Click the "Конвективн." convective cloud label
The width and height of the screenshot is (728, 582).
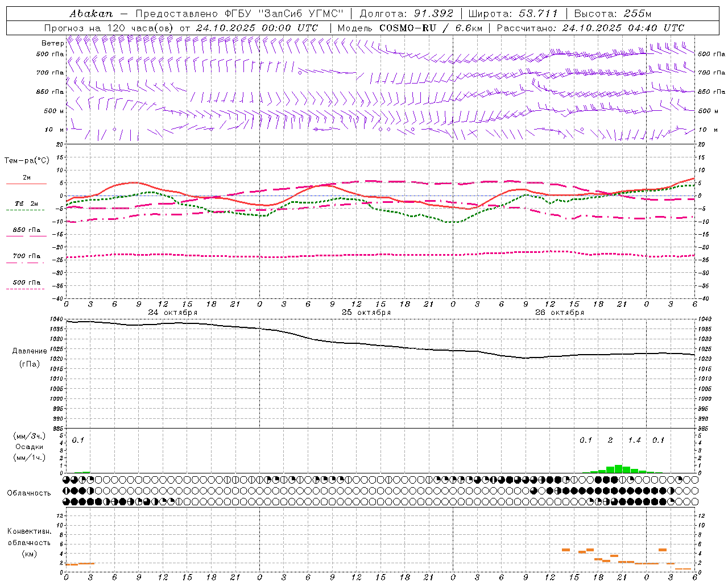(x=30, y=531)
